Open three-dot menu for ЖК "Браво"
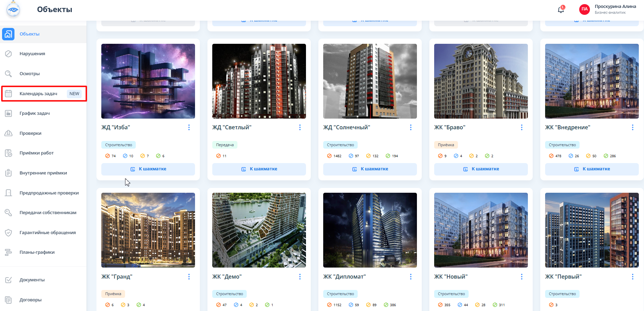The height and width of the screenshot is (311, 644). [x=522, y=128]
